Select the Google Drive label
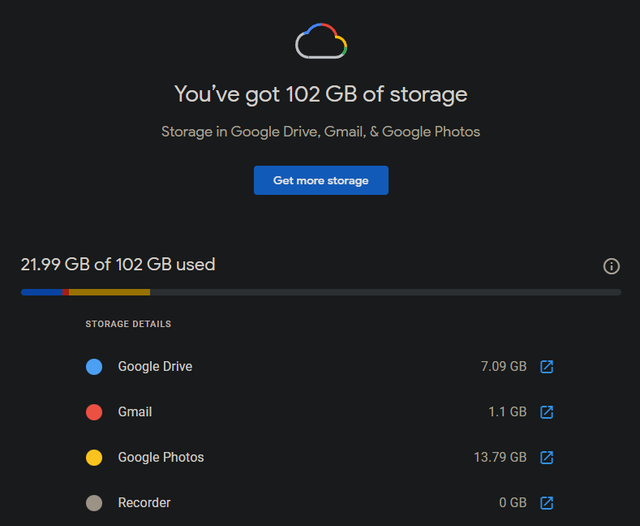640x526 pixels. click(x=155, y=366)
